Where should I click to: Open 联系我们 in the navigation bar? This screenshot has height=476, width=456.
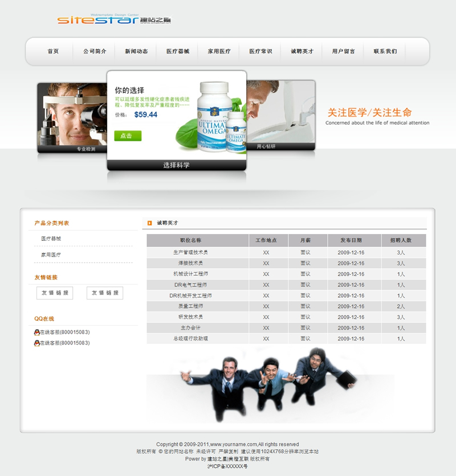tap(385, 51)
